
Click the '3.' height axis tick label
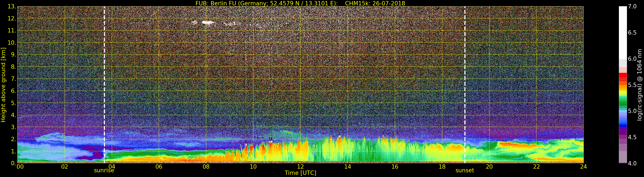(x=13, y=127)
